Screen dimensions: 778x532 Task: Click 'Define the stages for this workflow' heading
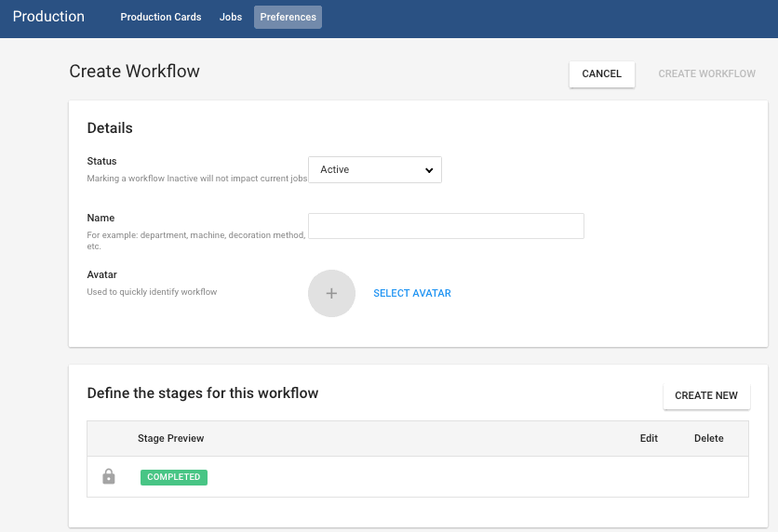coord(203,393)
